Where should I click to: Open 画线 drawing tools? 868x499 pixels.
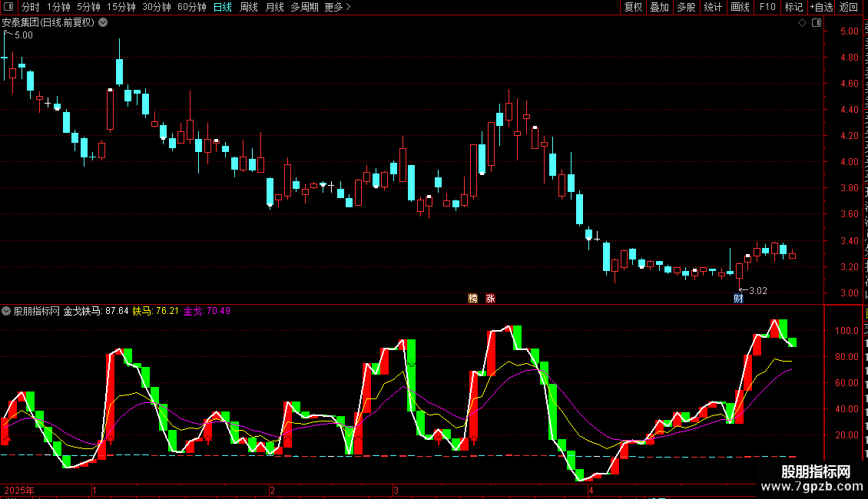(740, 7)
